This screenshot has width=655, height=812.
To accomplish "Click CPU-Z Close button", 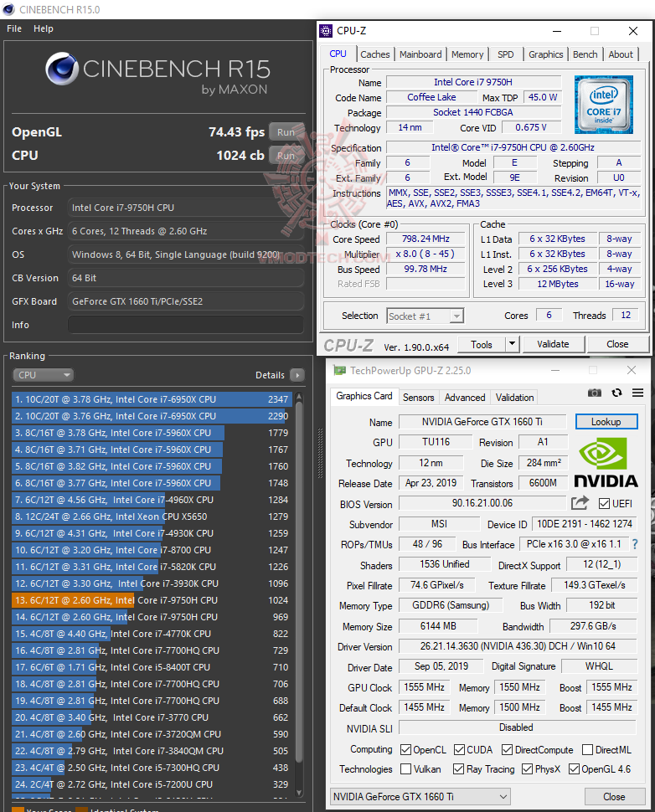I will click(617, 344).
